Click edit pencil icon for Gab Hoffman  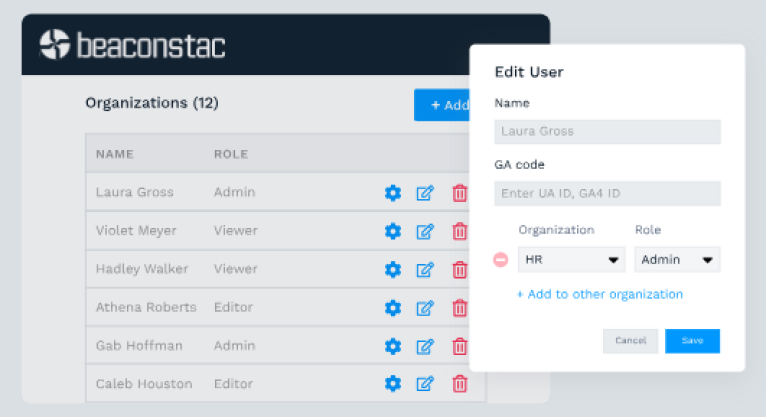click(x=425, y=346)
